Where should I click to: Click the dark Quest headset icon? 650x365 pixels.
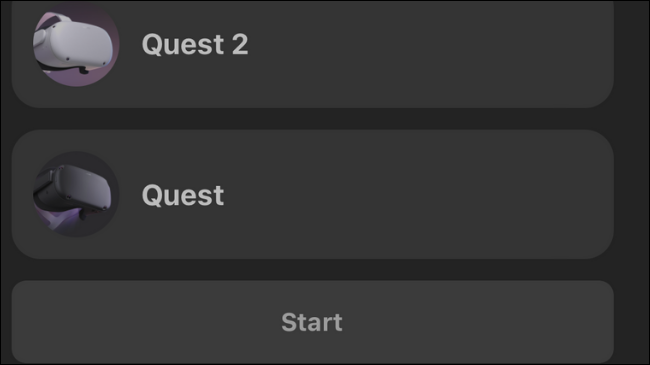tap(76, 194)
